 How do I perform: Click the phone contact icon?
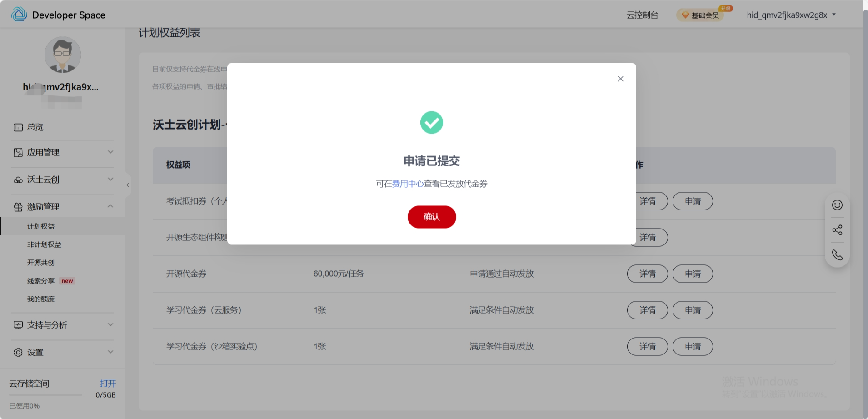[837, 255]
